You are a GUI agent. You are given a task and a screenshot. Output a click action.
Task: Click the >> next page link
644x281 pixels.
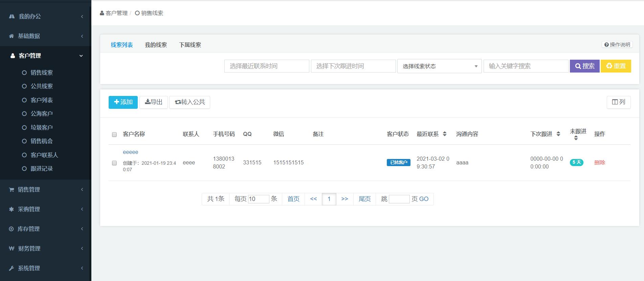(x=345, y=199)
